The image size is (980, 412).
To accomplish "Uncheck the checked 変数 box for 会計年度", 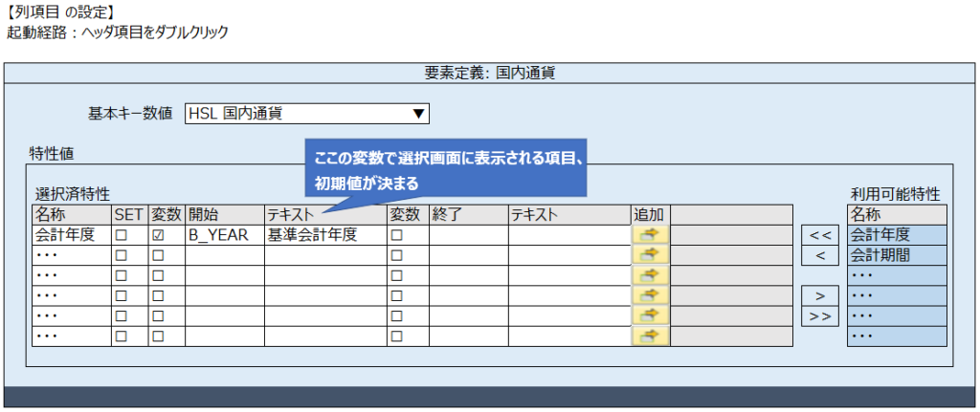I will (158, 234).
